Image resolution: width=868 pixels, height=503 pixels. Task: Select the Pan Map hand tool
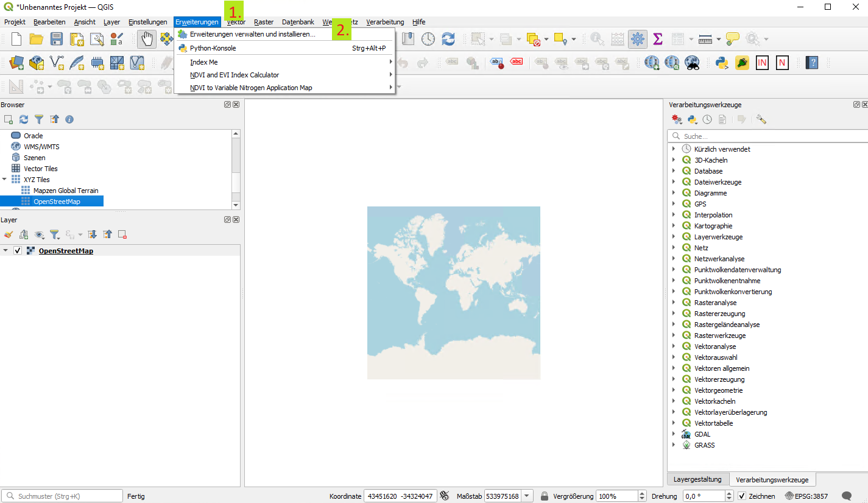point(147,39)
